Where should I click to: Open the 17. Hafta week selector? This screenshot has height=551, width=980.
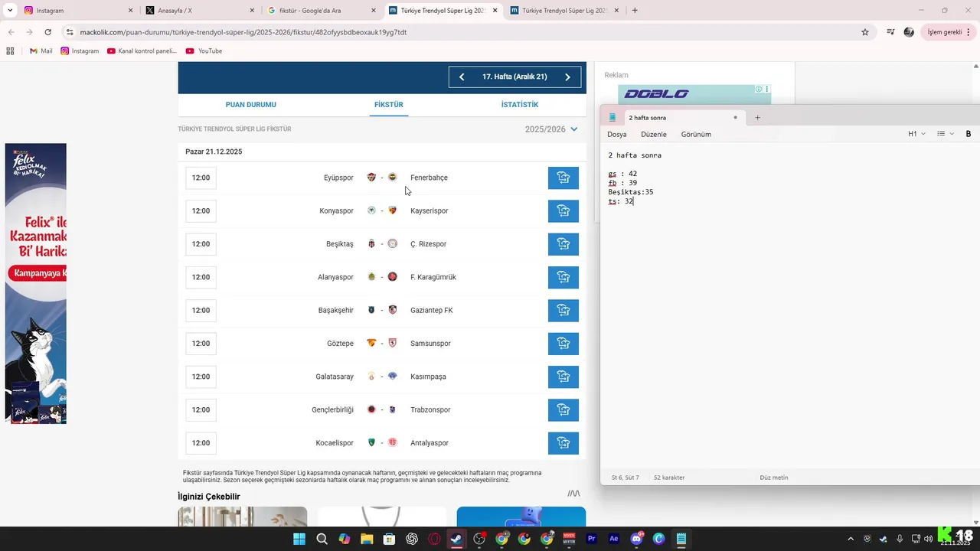point(514,77)
